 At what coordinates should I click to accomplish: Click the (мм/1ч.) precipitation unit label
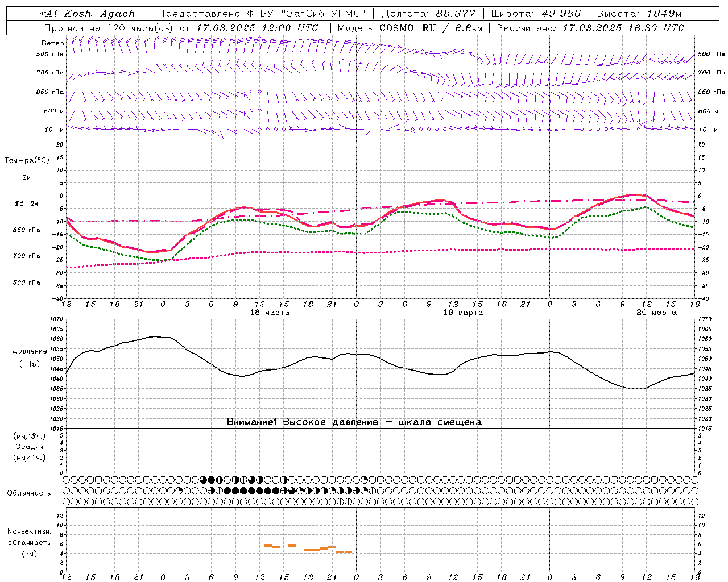click(30, 458)
